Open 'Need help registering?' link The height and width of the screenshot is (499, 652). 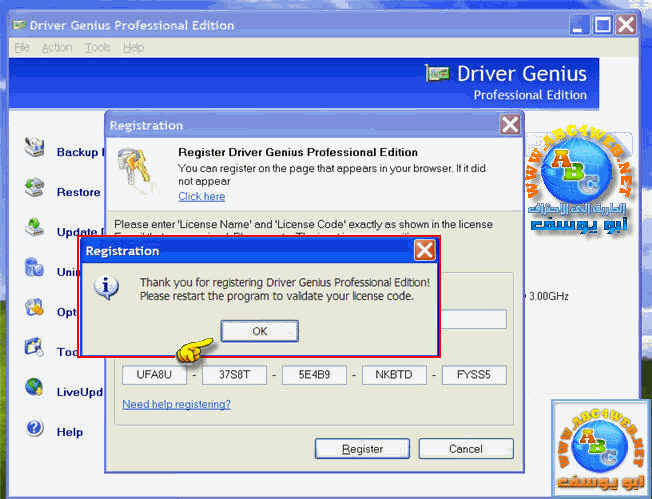click(176, 404)
